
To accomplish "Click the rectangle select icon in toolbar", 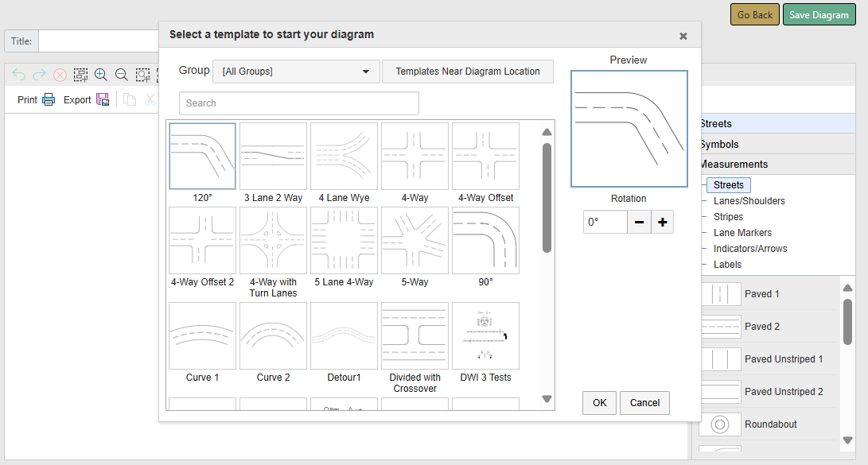I will pyautogui.click(x=81, y=75).
